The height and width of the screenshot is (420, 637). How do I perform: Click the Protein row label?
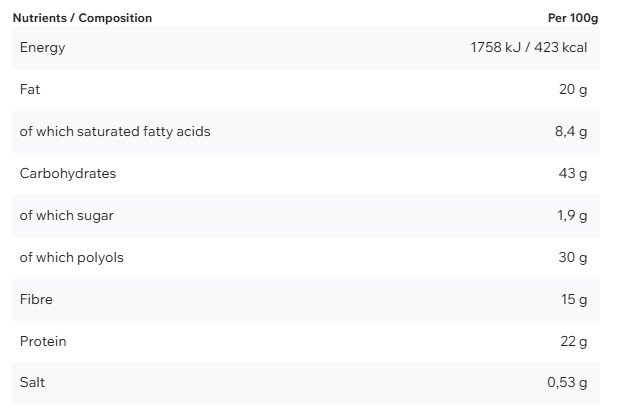click(43, 342)
